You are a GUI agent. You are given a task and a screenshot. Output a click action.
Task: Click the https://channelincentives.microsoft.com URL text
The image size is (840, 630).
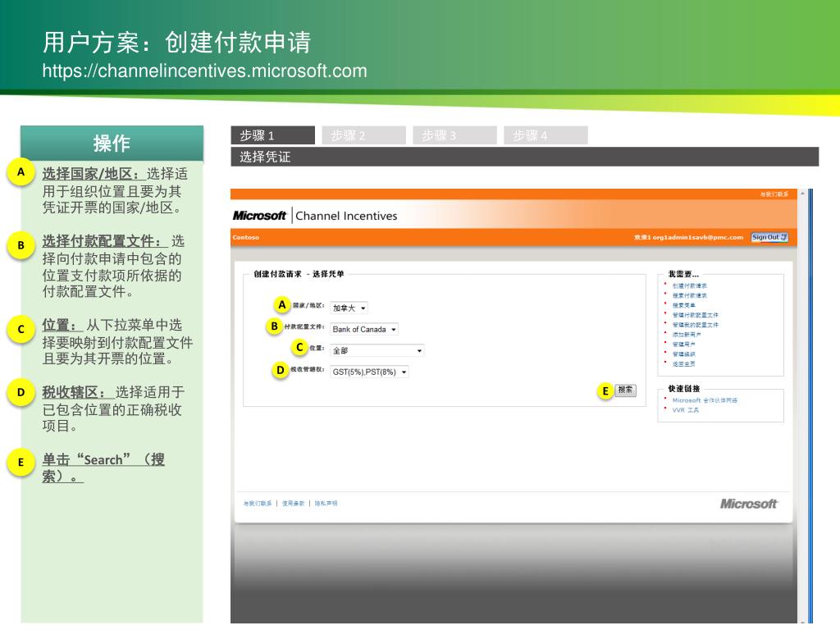pyautogui.click(x=204, y=71)
